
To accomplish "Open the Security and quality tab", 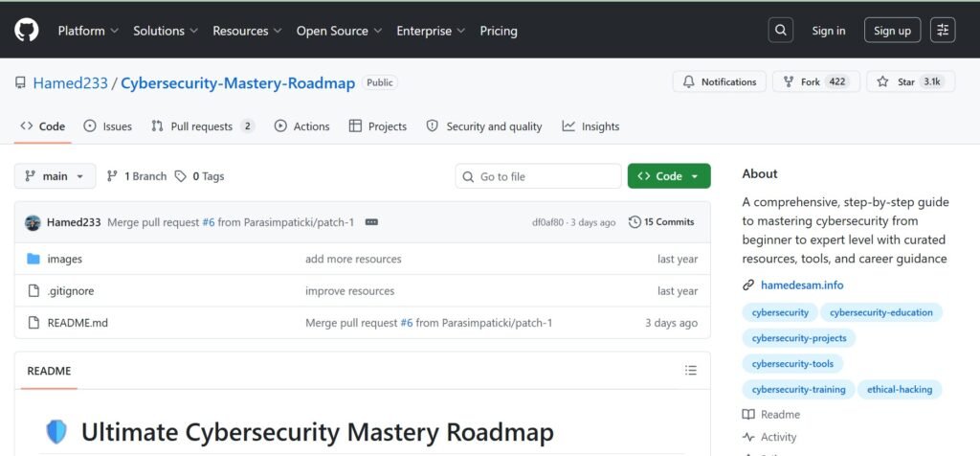I will point(483,126).
